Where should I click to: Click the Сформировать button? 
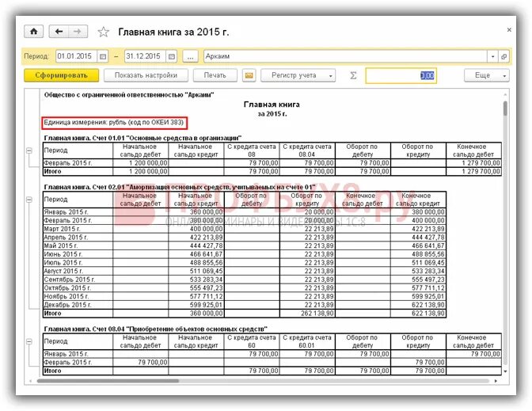(62, 75)
